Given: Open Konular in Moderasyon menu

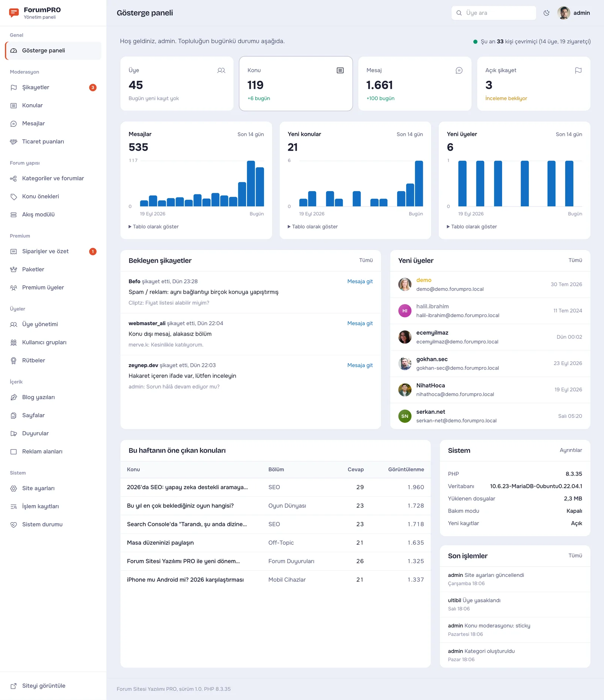Looking at the screenshot, I should pyautogui.click(x=53, y=105).
